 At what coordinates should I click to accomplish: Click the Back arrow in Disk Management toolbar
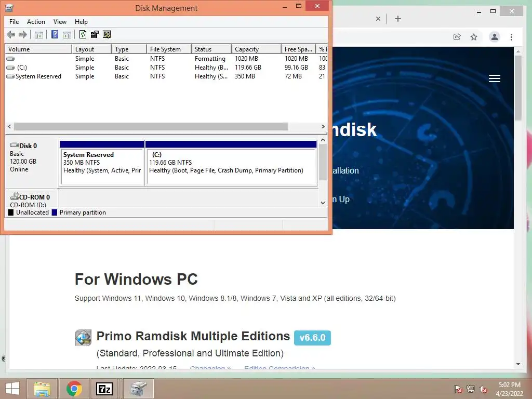click(x=11, y=35)
